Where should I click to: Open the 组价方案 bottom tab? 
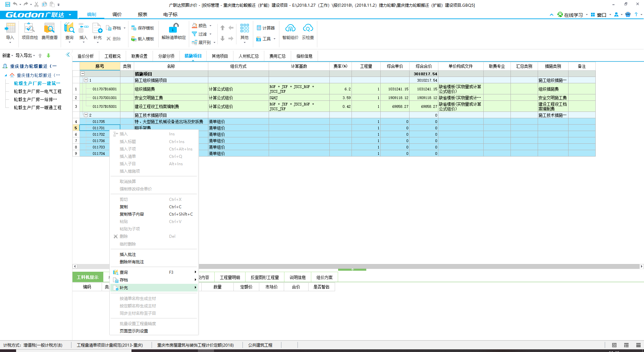point(324,277)
